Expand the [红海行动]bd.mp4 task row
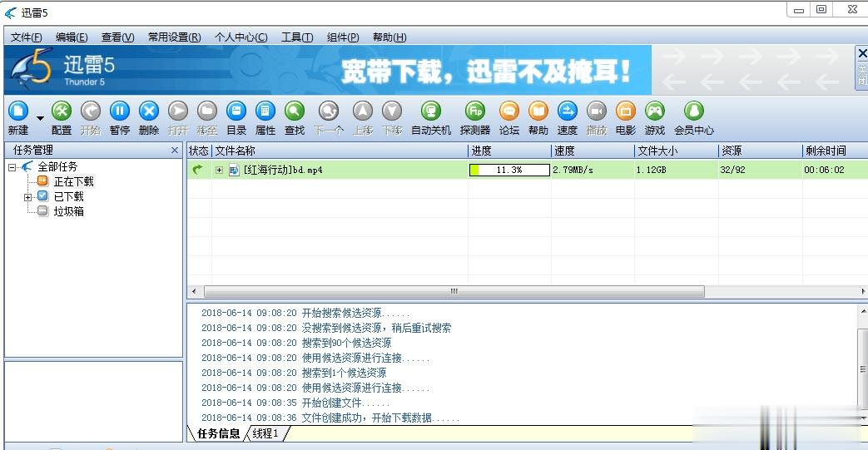This screenshot has width=868, height=450. point(219,170)
